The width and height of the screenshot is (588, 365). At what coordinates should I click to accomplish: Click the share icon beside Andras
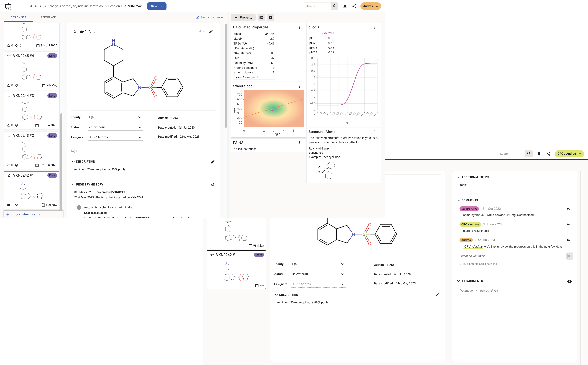pos(354,6)
